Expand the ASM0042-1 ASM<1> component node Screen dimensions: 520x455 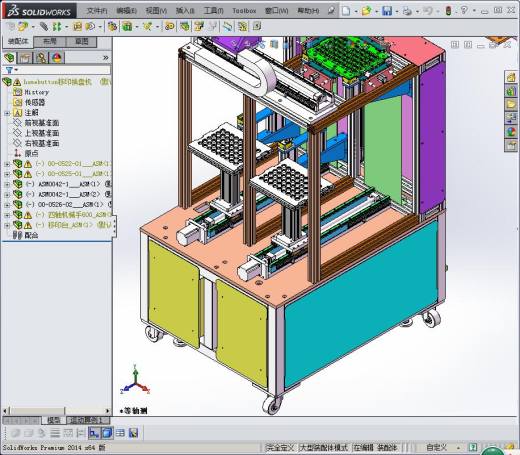point(7,184)
